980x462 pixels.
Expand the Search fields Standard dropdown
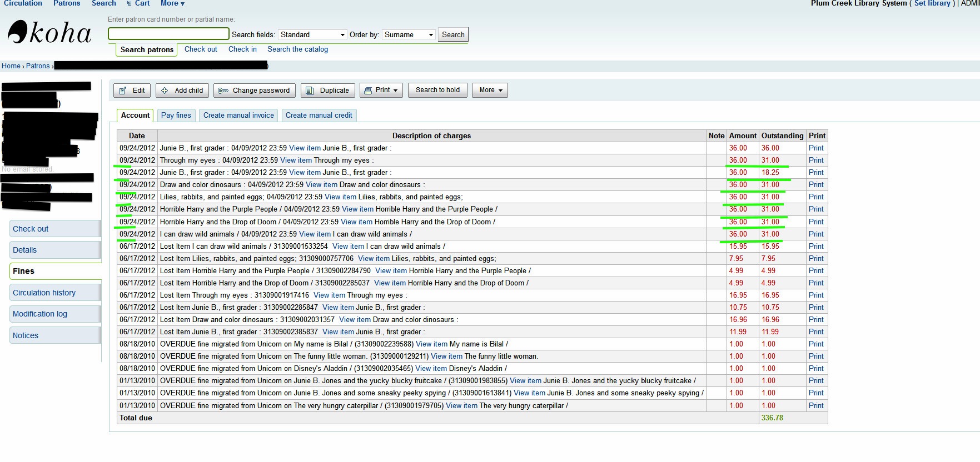[x=312, y=34]
